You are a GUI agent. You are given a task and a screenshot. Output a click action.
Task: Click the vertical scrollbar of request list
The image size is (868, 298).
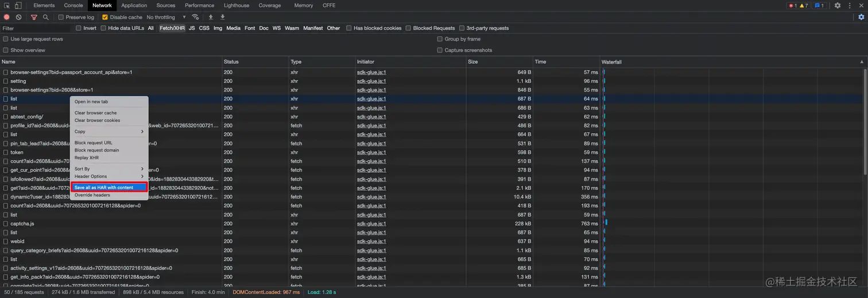tap(865, 121)
